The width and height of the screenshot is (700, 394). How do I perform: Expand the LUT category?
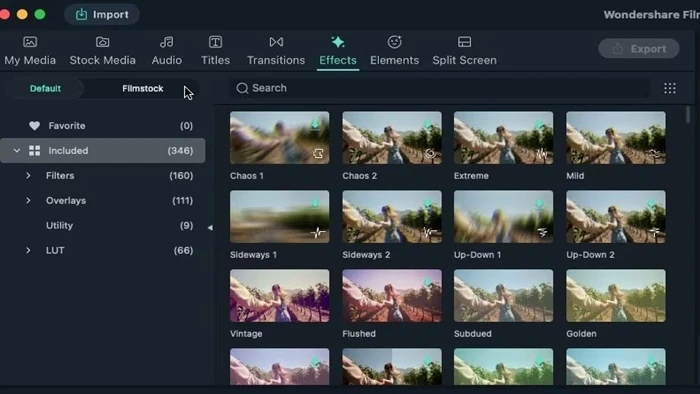[x=28, y=251]
